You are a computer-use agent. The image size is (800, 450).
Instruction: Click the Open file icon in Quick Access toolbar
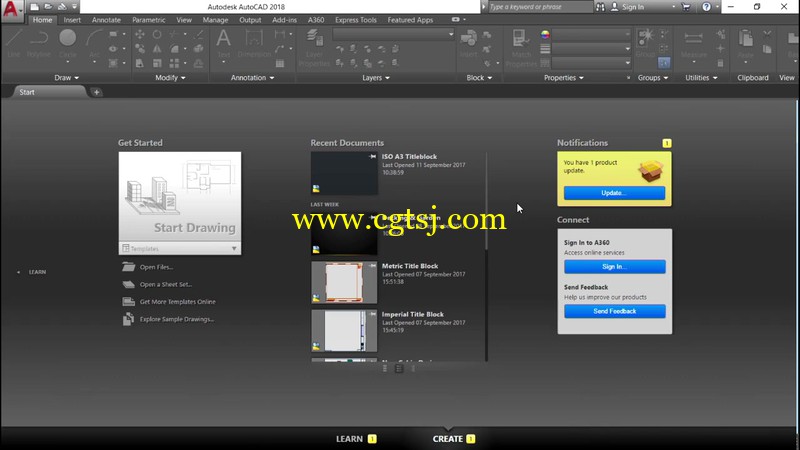48,7
